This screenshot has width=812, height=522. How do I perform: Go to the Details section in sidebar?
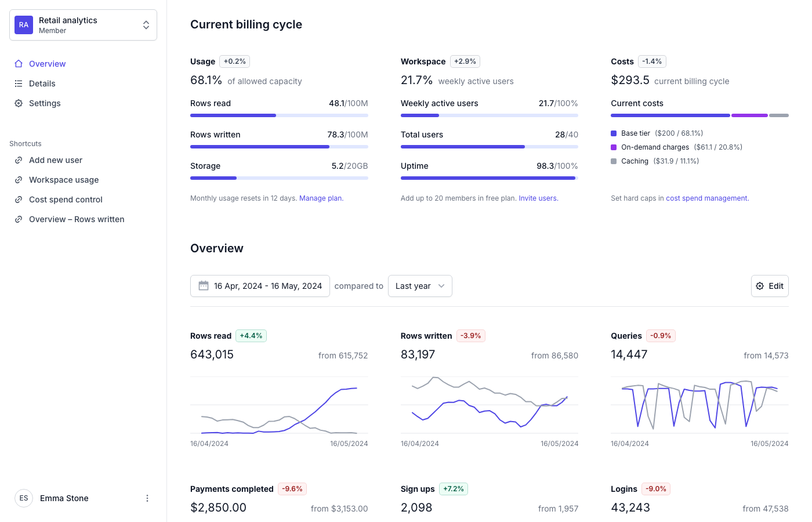pos(42,83)
